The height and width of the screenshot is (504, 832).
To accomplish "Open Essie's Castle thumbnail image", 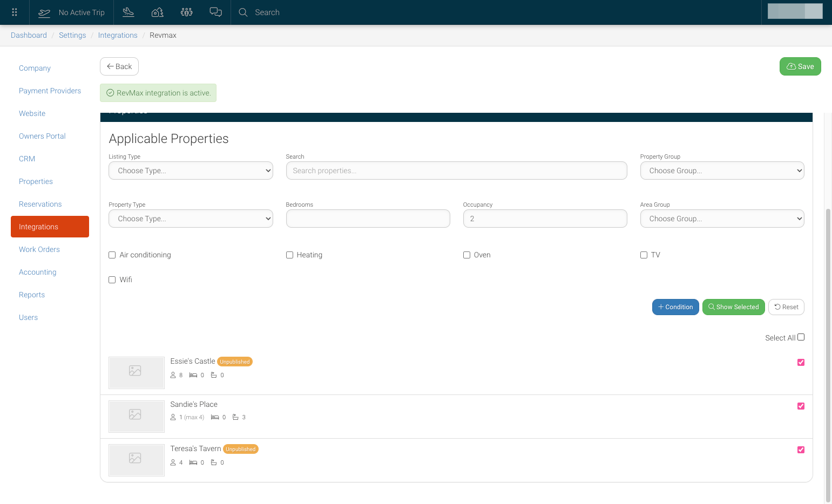I will (137, 372).
